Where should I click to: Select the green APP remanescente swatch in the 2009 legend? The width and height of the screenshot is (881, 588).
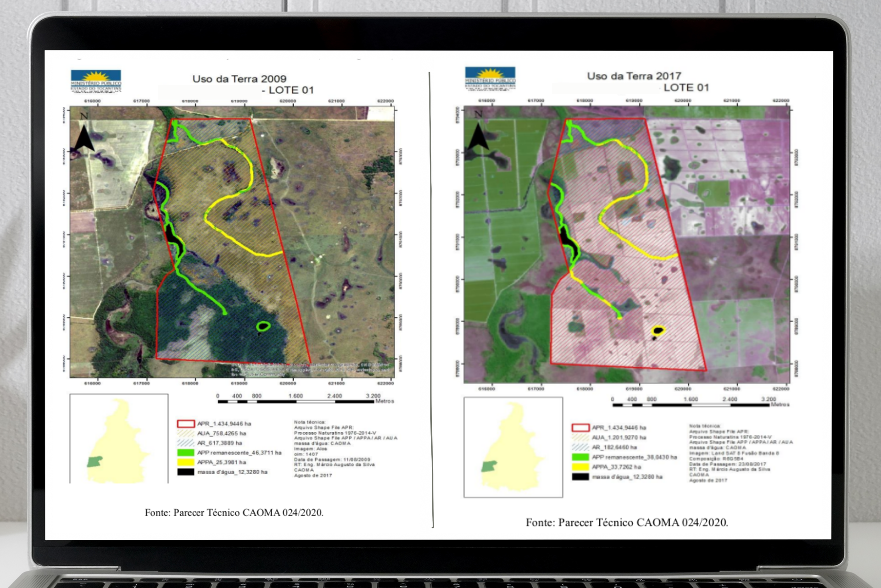186,453
